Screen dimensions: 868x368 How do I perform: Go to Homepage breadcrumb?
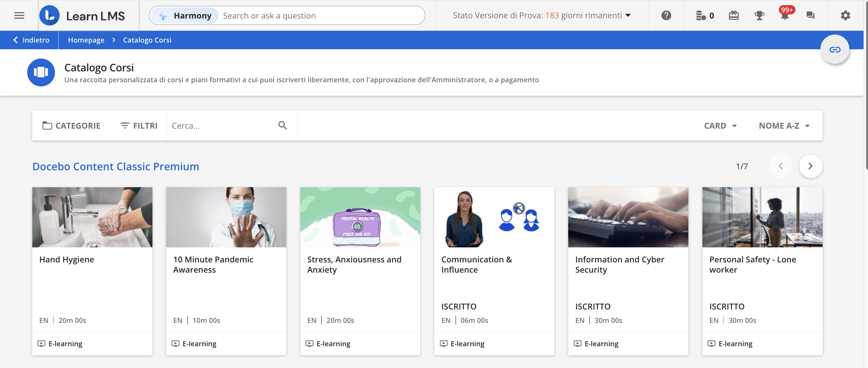(x=86, y=40)
